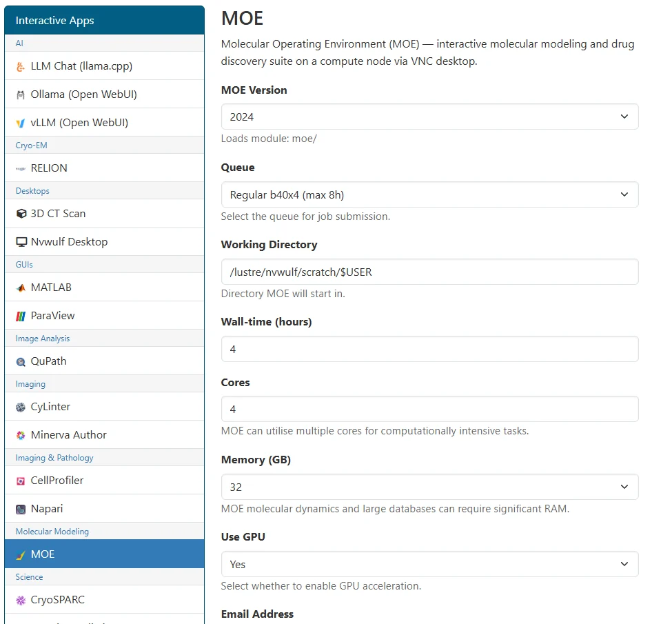This screenshot has height=624, width=672.
Task: Click the Working Directory input field
Action: point(429,272)
